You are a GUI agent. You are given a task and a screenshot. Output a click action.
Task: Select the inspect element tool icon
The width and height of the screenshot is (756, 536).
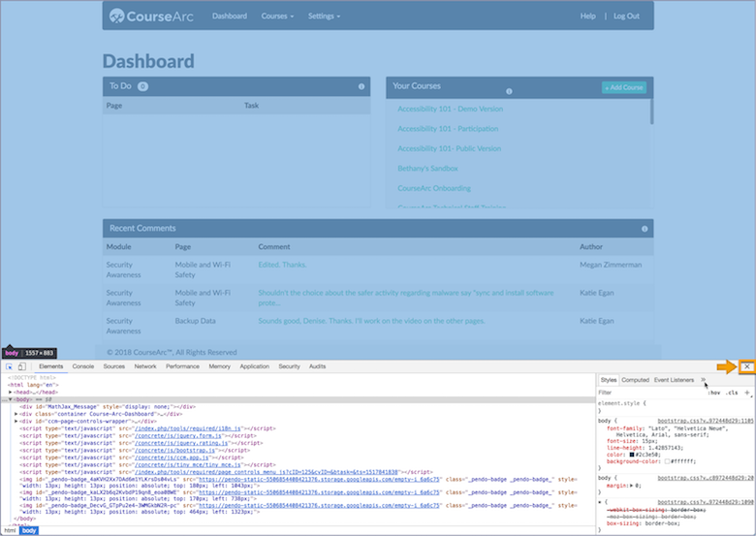coord(9,366)
